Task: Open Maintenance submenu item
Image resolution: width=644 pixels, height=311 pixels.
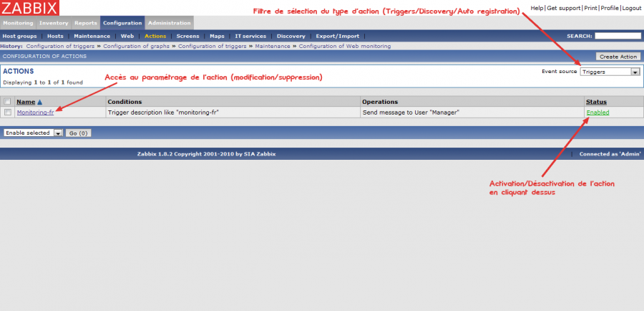Action: (92, 37)
